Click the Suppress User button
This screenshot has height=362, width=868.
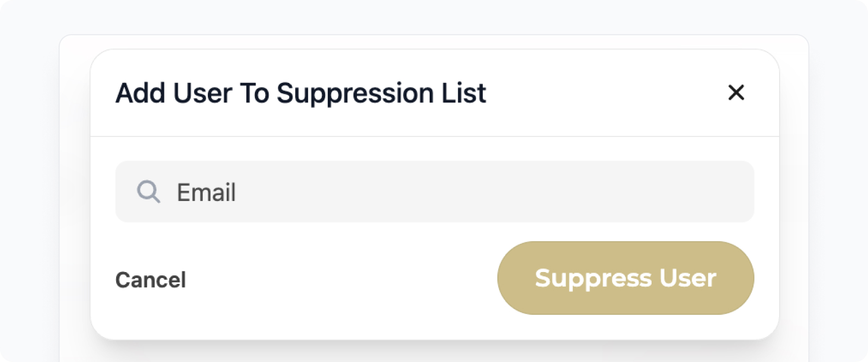(x=626, y=278)
